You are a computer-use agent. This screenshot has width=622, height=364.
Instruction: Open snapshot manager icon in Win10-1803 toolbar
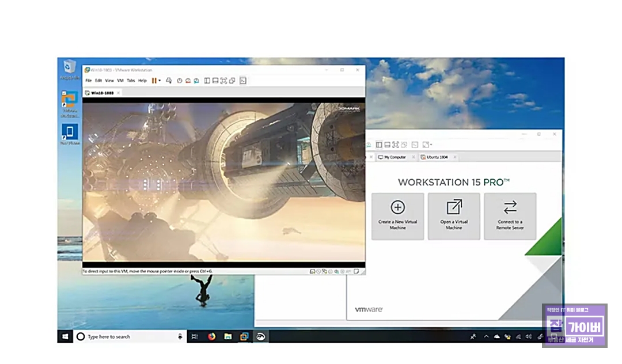click(x=196, y=81)
